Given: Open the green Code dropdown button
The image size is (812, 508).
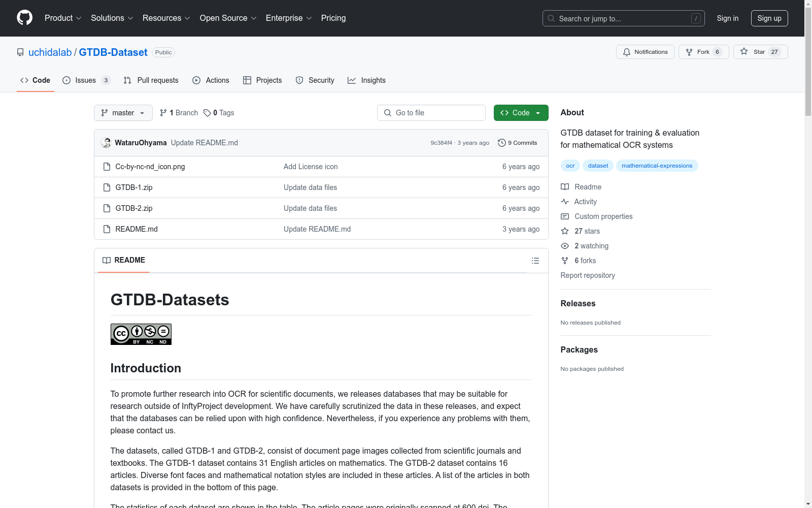Looking at the screenshot, I should click(x=521, y=113).
